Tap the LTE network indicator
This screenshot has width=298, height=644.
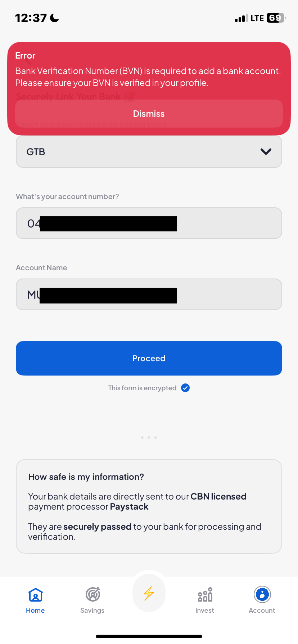(x=257, y=18)
